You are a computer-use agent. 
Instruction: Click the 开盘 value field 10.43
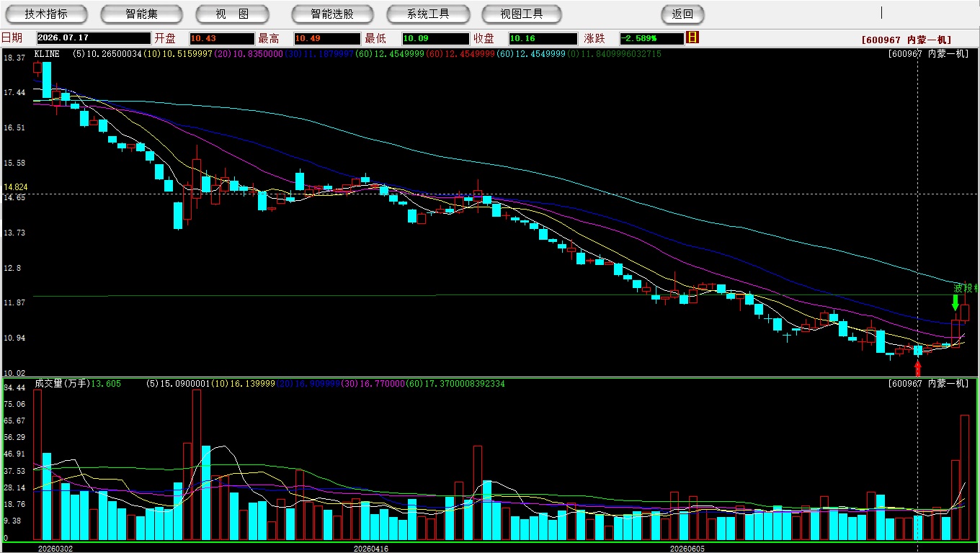pyautogui.click(x=222, y=38)
